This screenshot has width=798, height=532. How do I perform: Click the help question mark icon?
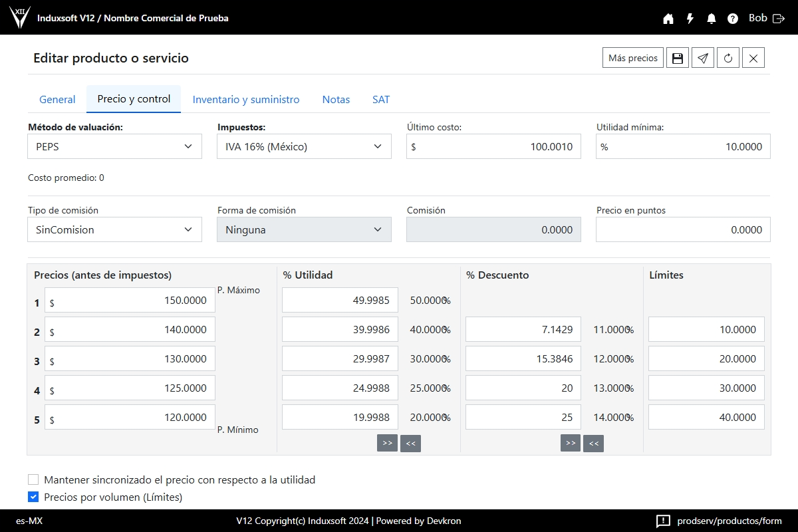tap(733, 19)
